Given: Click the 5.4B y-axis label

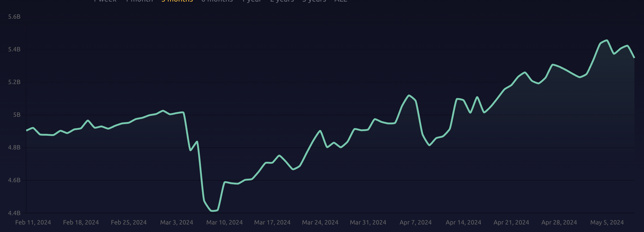Looking at the screenshot, I should click(x=14, y=50).
